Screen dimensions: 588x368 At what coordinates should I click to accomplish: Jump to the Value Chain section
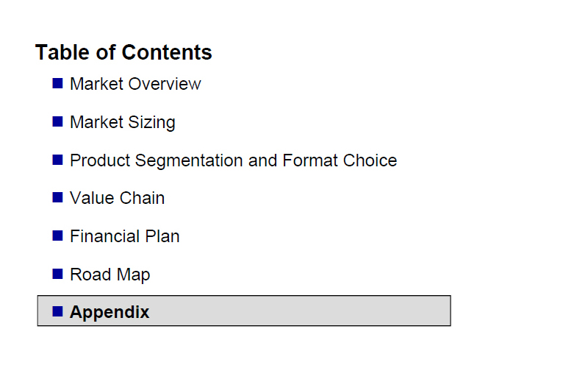click(118, 198)
